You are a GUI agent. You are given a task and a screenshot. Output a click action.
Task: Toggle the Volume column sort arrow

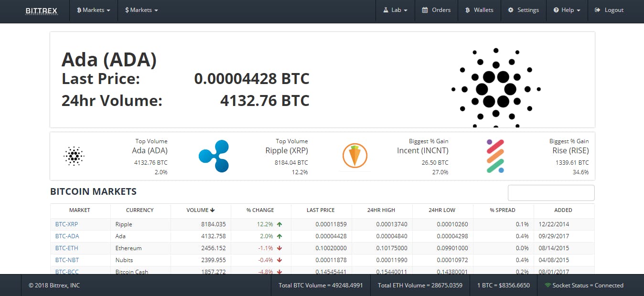(x=213, y=210)
